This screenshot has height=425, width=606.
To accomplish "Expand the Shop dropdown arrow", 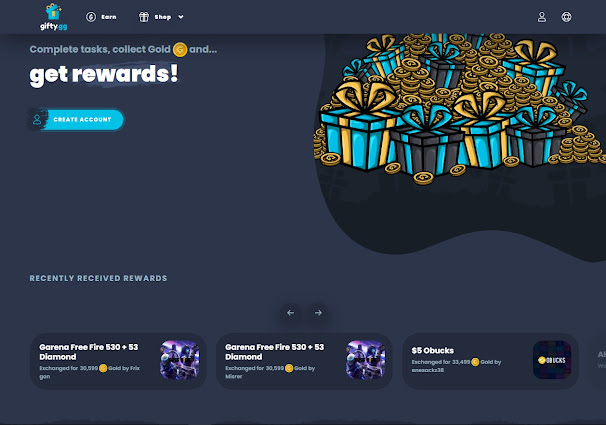I will (x=180, y=17).
